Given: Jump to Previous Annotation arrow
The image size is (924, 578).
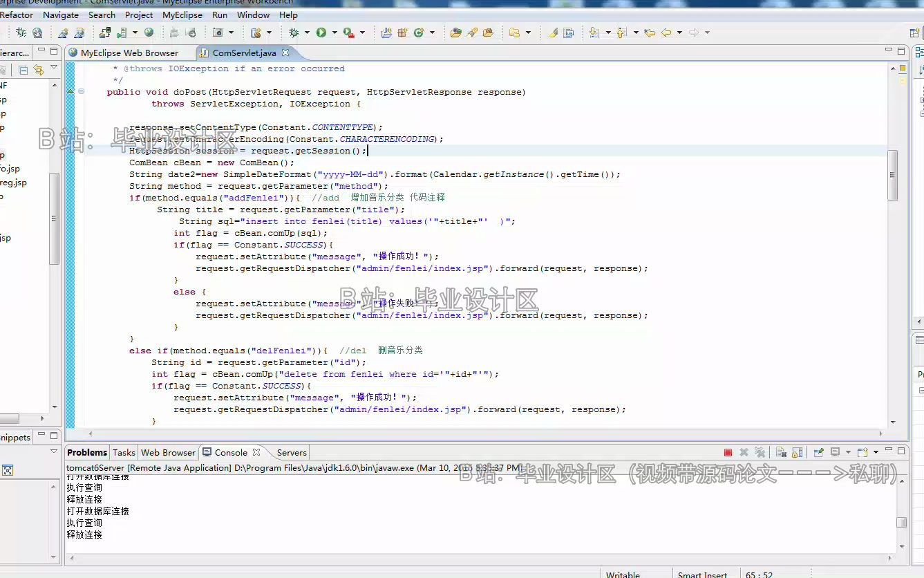Looking at the screenshot, I should [x=621, y=32].
